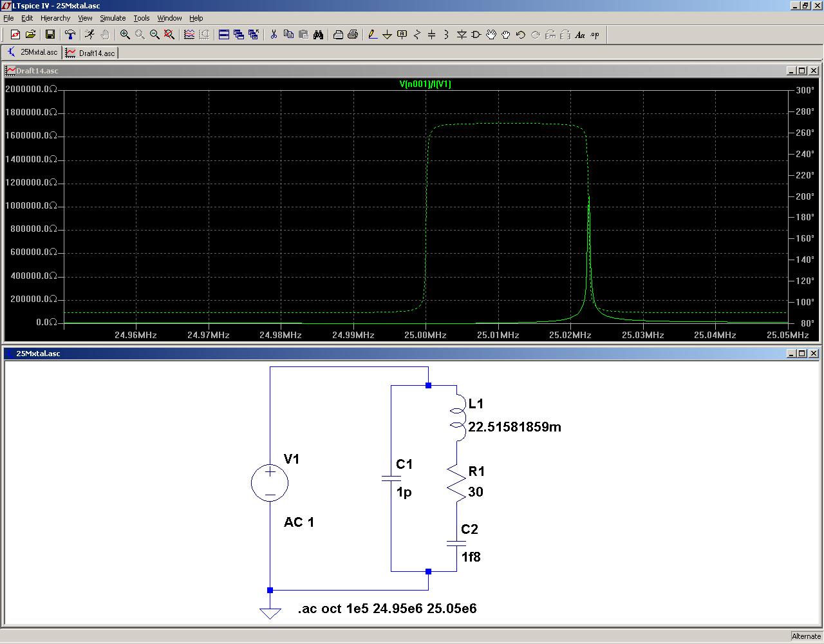Select the Resistor component tool
This screenshot has height=644, width=824.
point(417,35)
